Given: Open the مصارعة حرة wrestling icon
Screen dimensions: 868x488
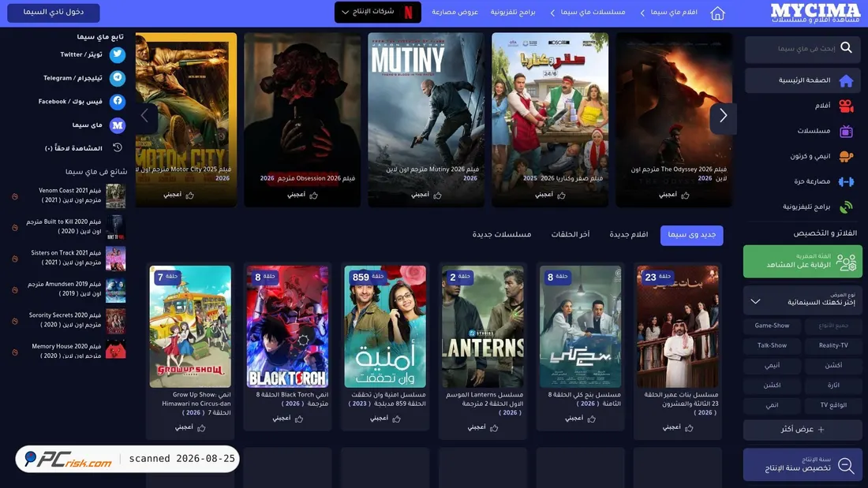Looking at the screenshot, I should pos(846,181).
